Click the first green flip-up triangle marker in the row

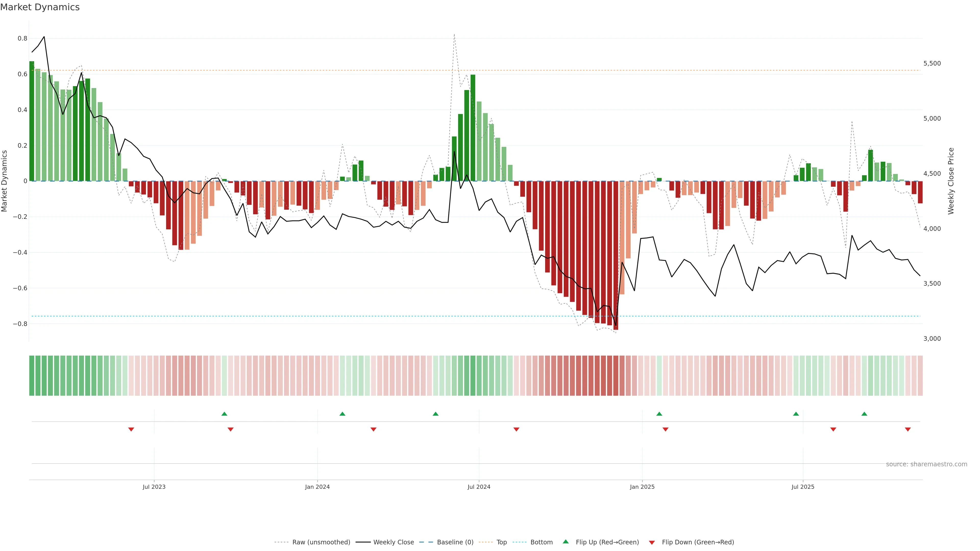pyautogui.click(x=224, y=414)
